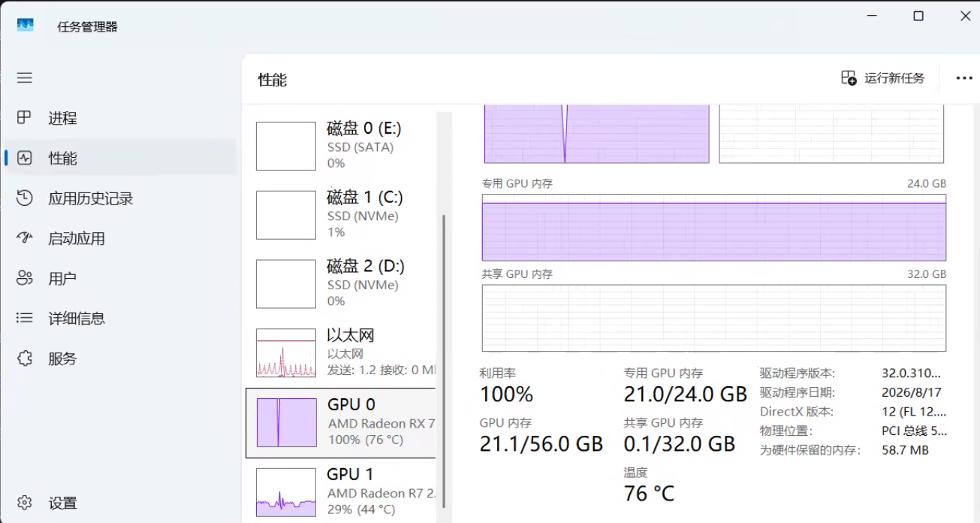This screenshot has height=523, width=980.
Task: Click the 磁盘 2 mini graph thumbnail
Action: pyautogui.click(x=286, y=284)
